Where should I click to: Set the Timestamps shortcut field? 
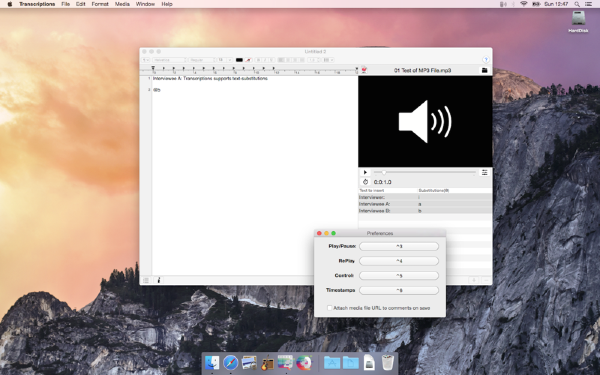(x=399, y=290)
